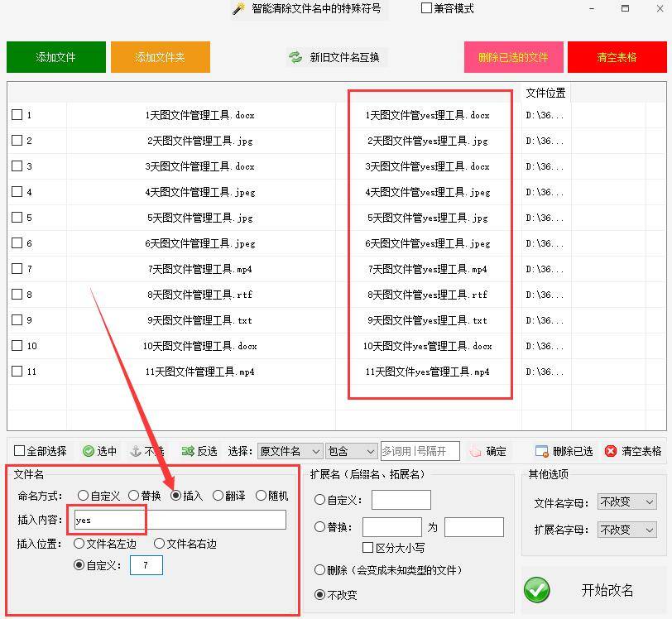This screenshot has height=619, width=672.
Task: Open the 原文件名 dropdown
Action: coord(290,451)
